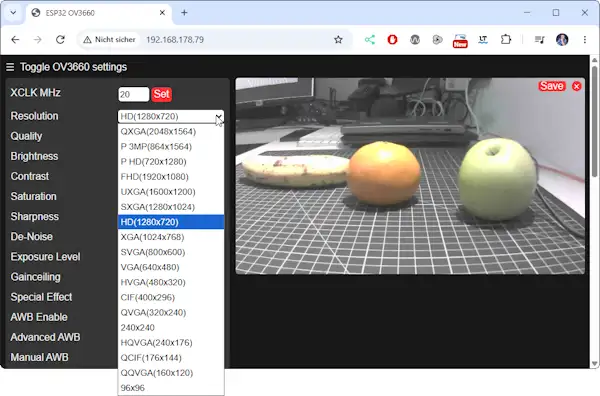This screenshot has height=396, width=600.
Task: Click the Toggle OV3660 settings label
Action: (73, 67)
